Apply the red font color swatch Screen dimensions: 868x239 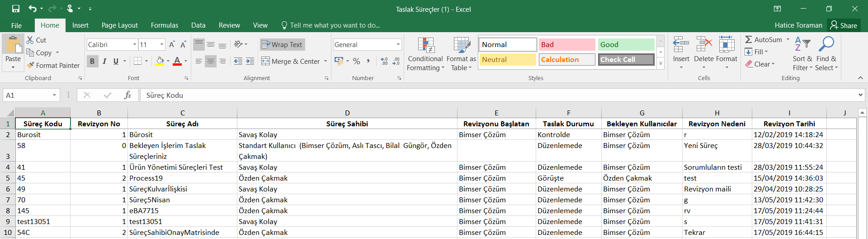(177, 61)
